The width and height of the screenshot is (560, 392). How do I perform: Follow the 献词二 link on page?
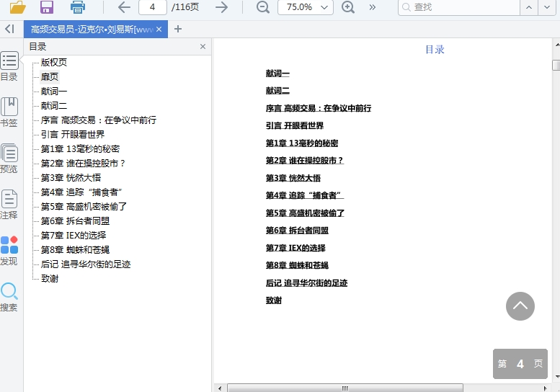point(277,91)
